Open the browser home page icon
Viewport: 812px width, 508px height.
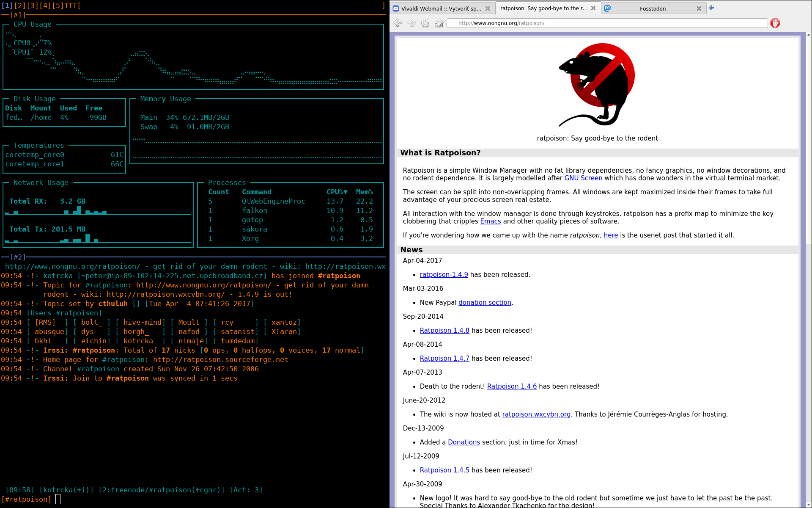[439, 23]
